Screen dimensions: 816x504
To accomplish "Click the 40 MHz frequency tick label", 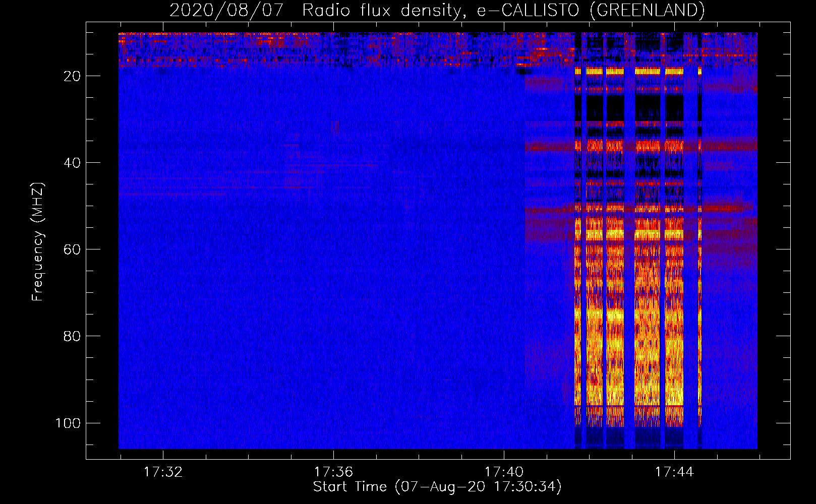I will click(72, 163).
